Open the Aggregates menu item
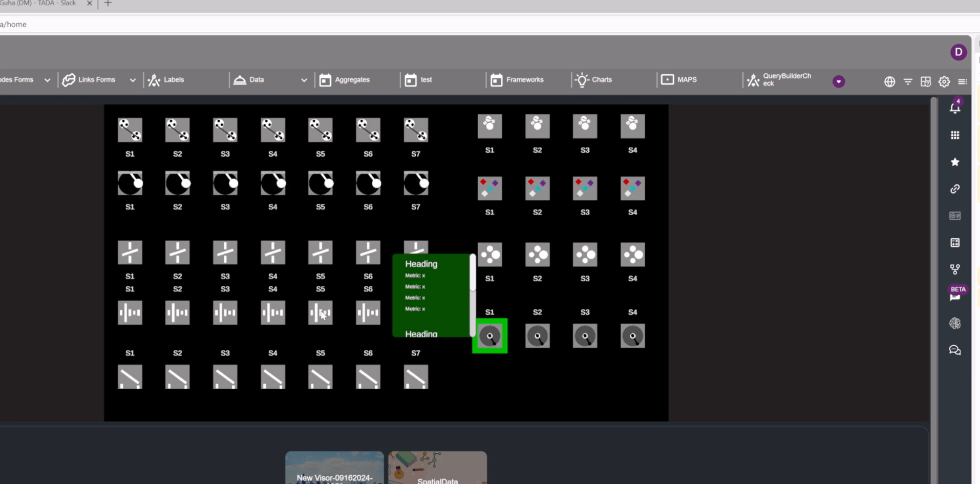 tap(345, 80)
